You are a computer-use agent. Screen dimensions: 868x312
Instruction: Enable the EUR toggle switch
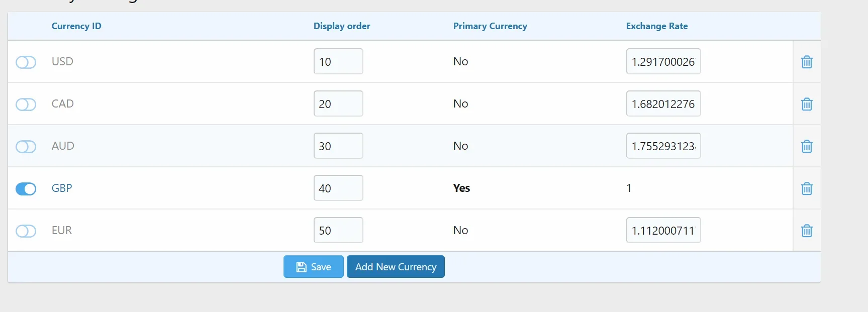[x=26, y=231]
